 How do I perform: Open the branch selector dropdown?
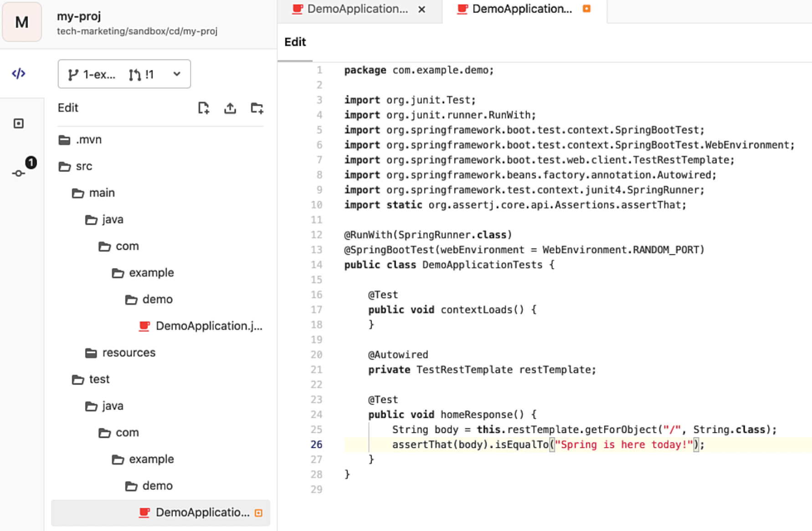pyautogui.click(x=177, y=74)
